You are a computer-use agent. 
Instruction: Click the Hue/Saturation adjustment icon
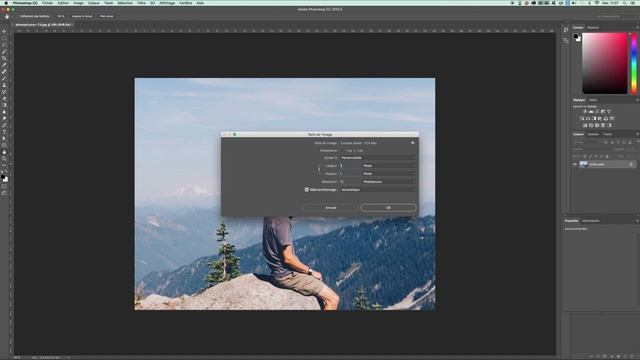click(582, 118)
